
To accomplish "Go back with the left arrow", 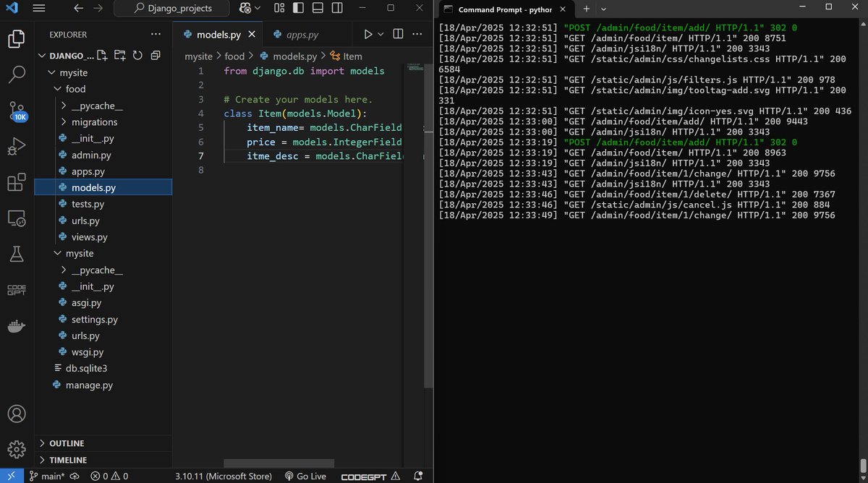I will click(78, 8).
